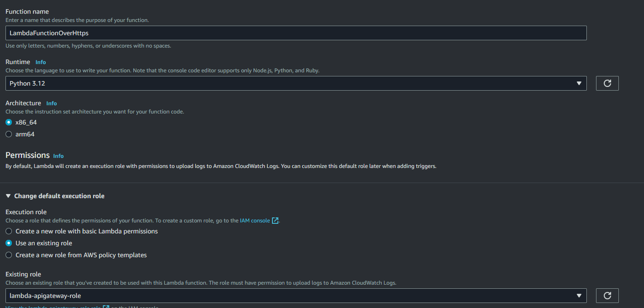Select the x86_64 architecture option

(9, 122)
